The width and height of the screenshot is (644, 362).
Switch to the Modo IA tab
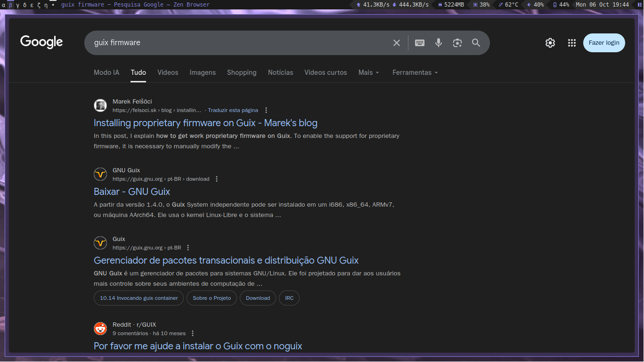(x=106, y=72)
